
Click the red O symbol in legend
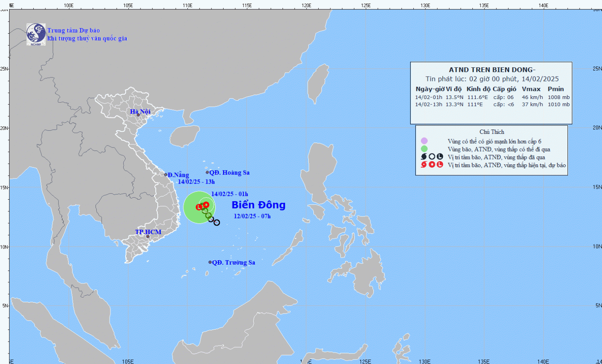[x=432, y=165]
